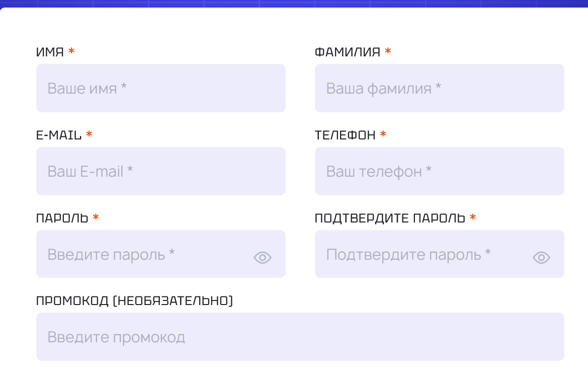Viewport: 588px width, 375px height.
Task: Activate the Введите промокод input field
Action: [300, 337]
